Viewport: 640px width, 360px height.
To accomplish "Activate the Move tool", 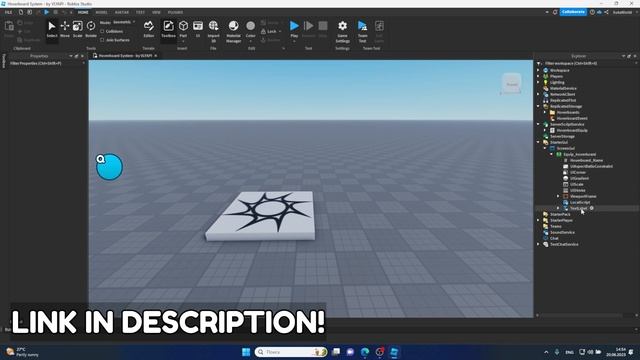I will pos(65,29).
